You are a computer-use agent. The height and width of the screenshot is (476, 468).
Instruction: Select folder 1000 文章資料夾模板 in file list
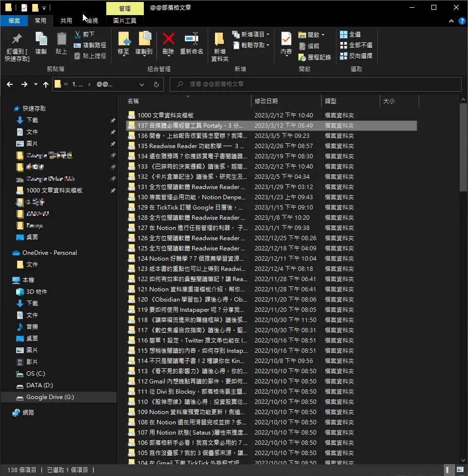coord(272,115)
